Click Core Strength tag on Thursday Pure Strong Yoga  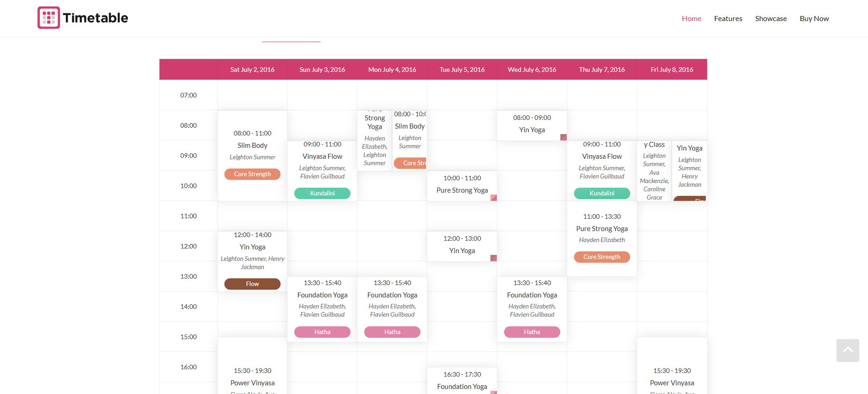pyautogui.click(x=602, y=257)
